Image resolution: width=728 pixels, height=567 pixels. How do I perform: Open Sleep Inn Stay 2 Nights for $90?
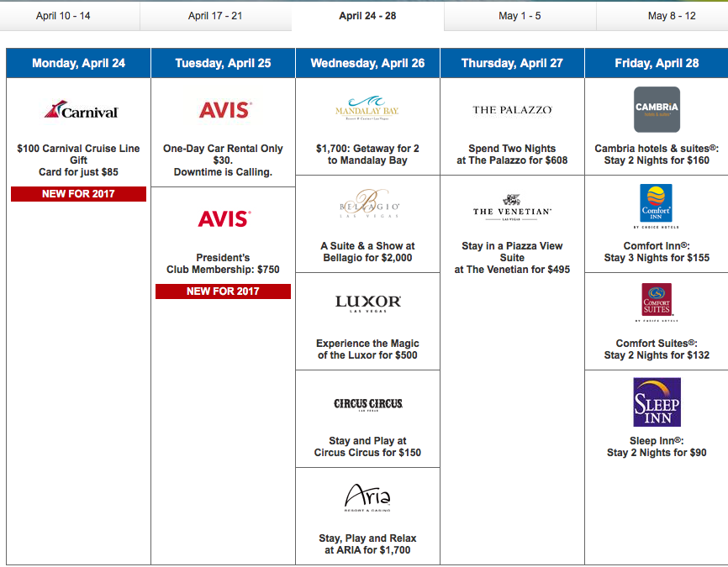tap(657, 447)
